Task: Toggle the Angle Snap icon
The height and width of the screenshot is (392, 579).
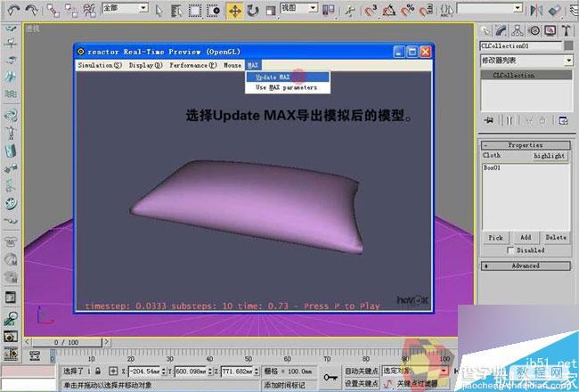Action: (x=389, y=11)
